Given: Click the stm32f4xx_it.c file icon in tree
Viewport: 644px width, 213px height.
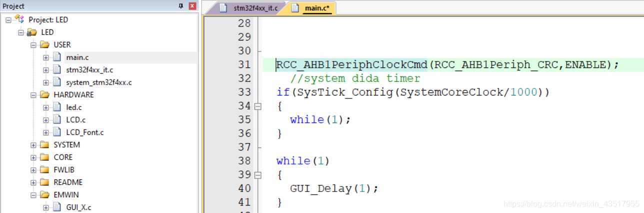Looking at the screenshot, I should (x=56, y=69).
